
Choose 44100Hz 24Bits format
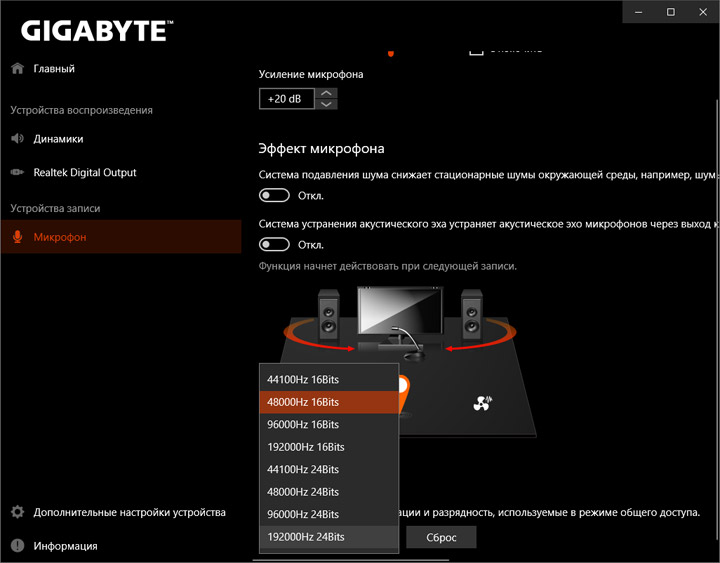329,469
